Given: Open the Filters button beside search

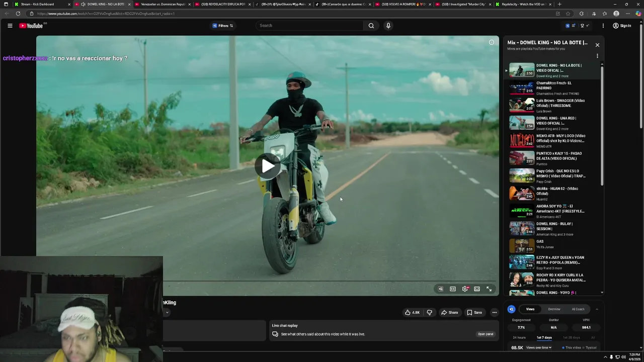Looking at the screenshot, I should [222, 26].
